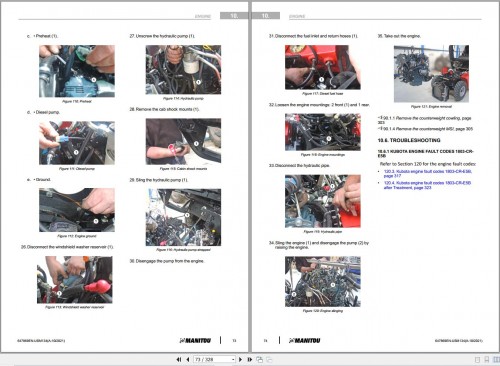Click the 10.6 TROUBLESHOOTING heading

tap(409, 140)
